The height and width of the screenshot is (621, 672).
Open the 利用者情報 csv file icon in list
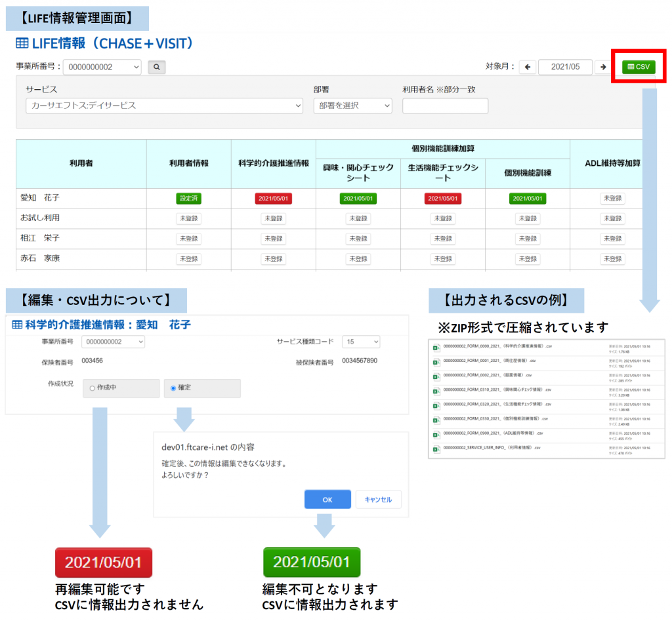436,450
